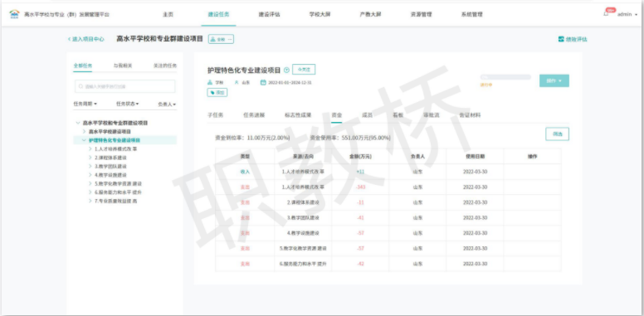Click the 进入项目中心 back link
This screenshot has width=644, height=316.
(85, 40)
